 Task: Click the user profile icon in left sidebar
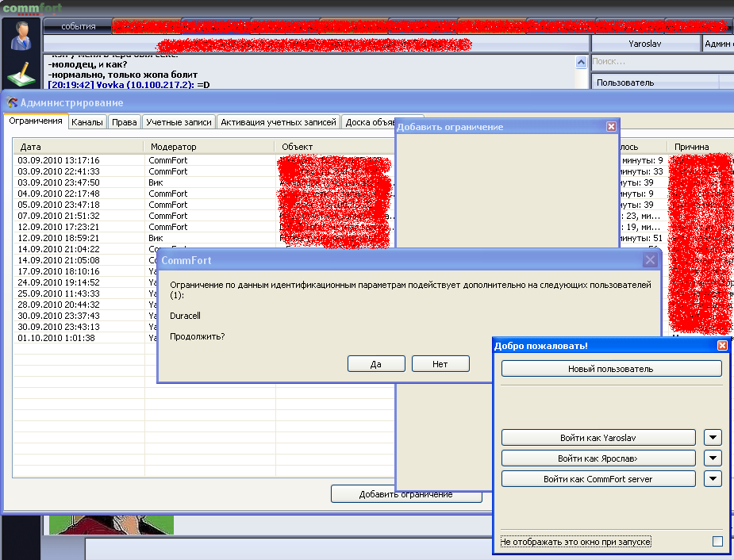(x=20, y=34)
